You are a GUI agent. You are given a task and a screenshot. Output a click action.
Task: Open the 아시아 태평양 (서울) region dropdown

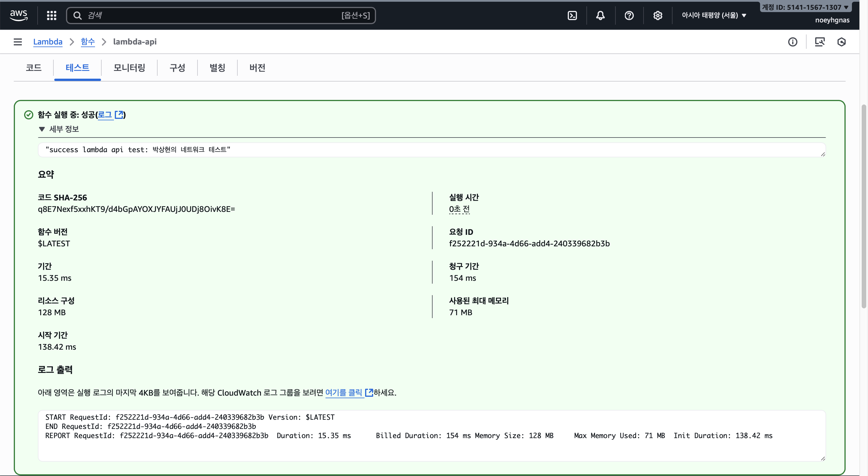pyautogui.click(x=714, y=15)
